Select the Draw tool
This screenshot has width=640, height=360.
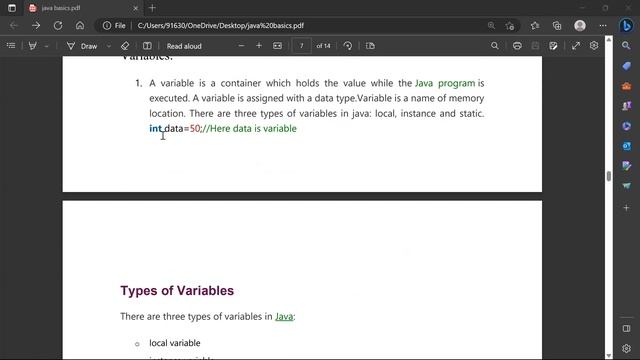pyautogui.click(x=82, y=46)
